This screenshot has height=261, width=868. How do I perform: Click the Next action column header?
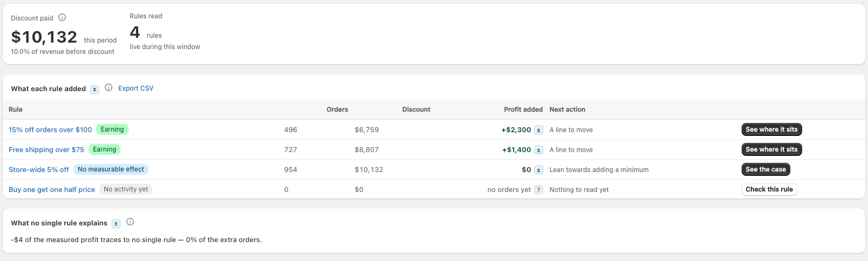(567, 109)
